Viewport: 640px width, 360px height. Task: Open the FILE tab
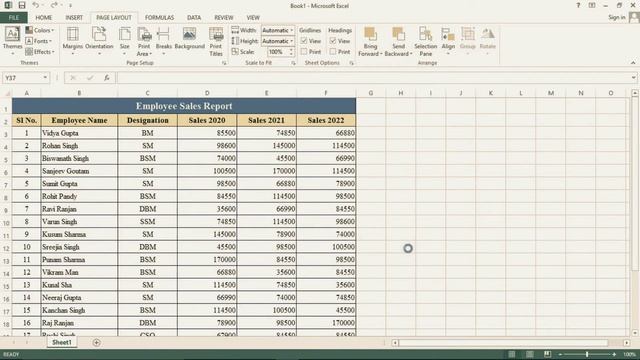pyautogui.click(x=13, y=18)
